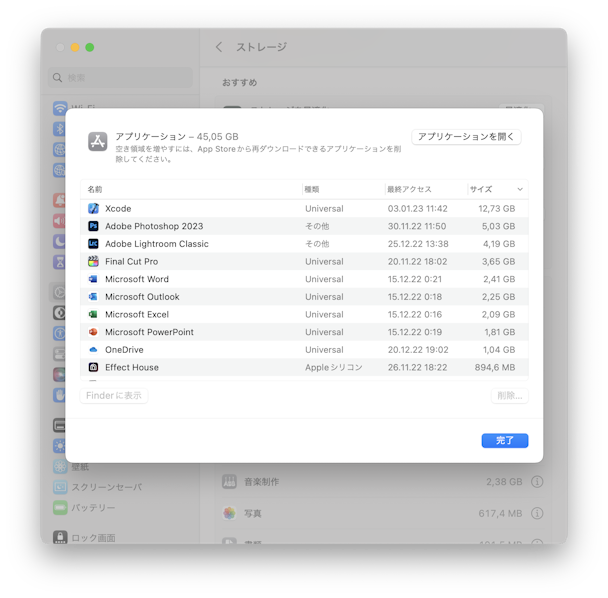This screenshot has height=598, width=608.
Task: Open ロック画面 in settings sidebar
Action: [x=93, y=538]
